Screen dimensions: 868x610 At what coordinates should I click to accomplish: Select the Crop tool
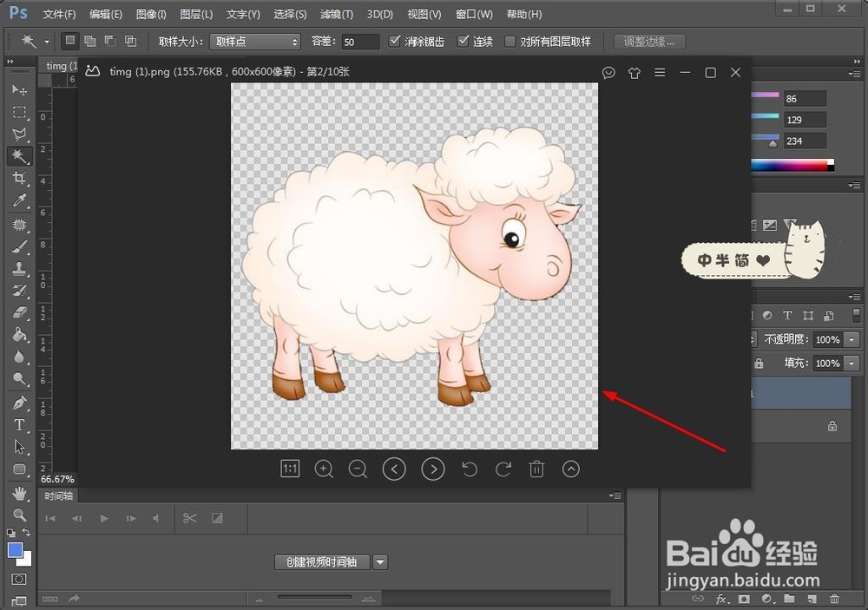click(x=19, y=178)
